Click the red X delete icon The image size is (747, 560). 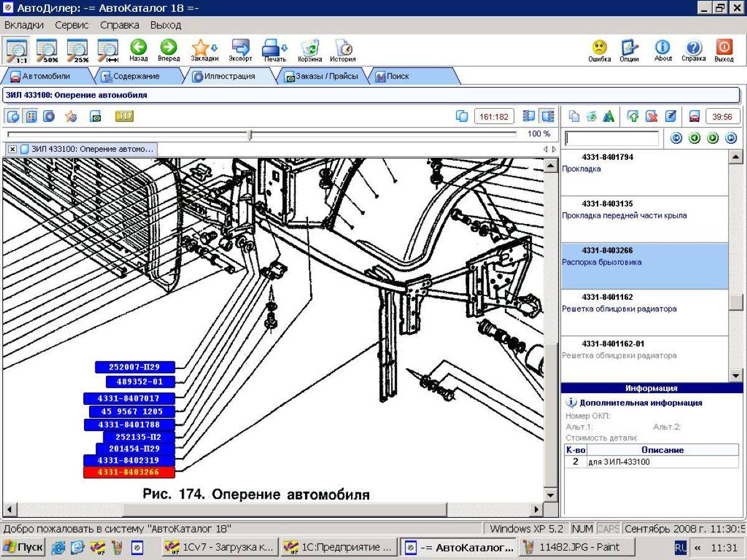point(652,116)
